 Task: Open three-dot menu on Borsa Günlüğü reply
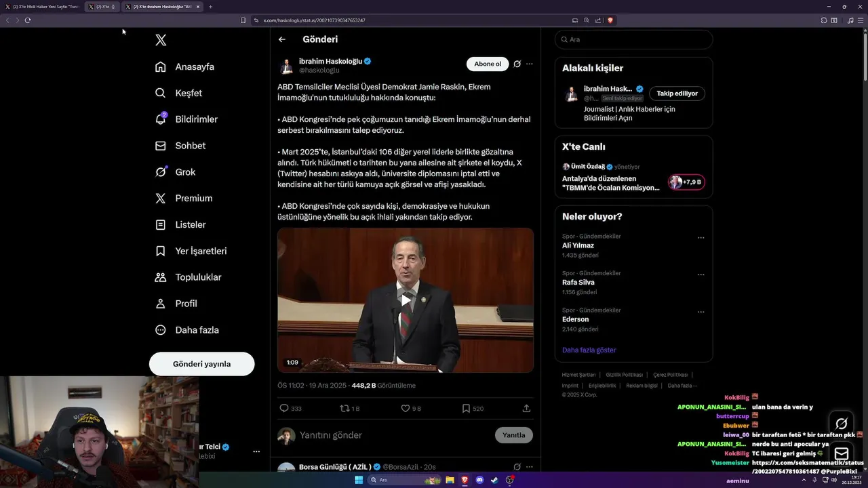(x=530, y=467)
